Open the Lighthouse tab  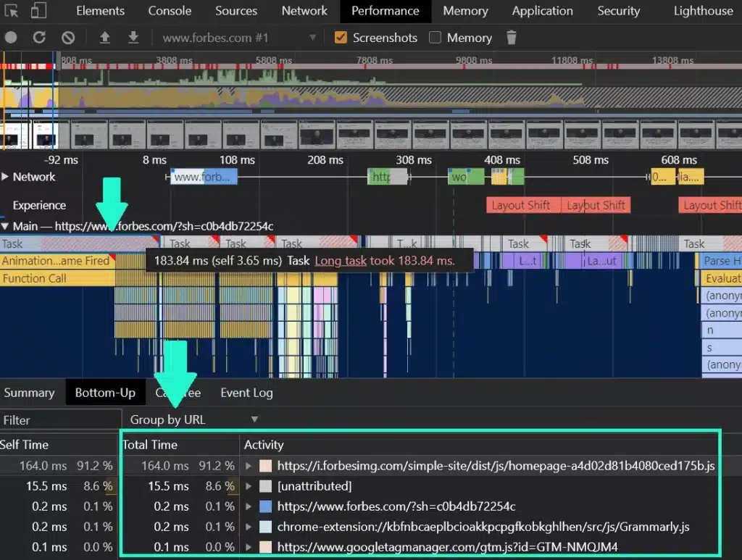[x=703, y=11]
